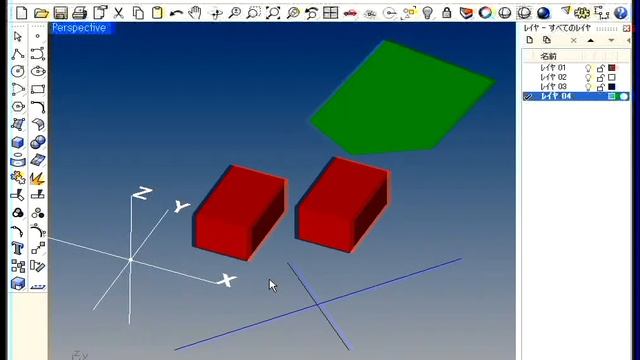Select レイヤ 04 row
The width and height of the screenshot is (640, 360).
(576, 96)
